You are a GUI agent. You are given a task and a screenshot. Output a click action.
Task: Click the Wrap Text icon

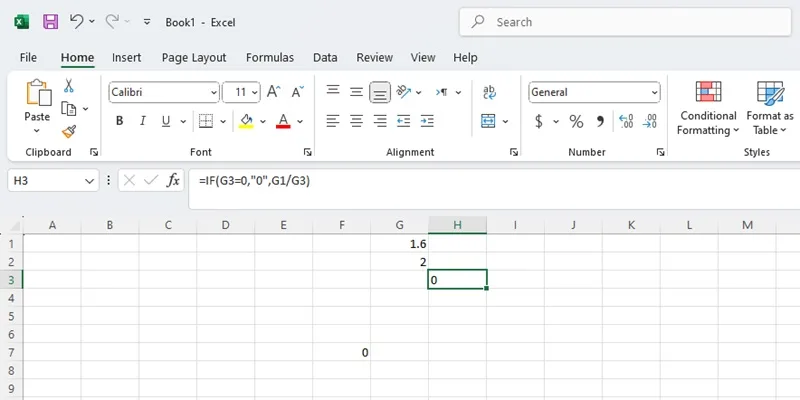tap(489, 92)
